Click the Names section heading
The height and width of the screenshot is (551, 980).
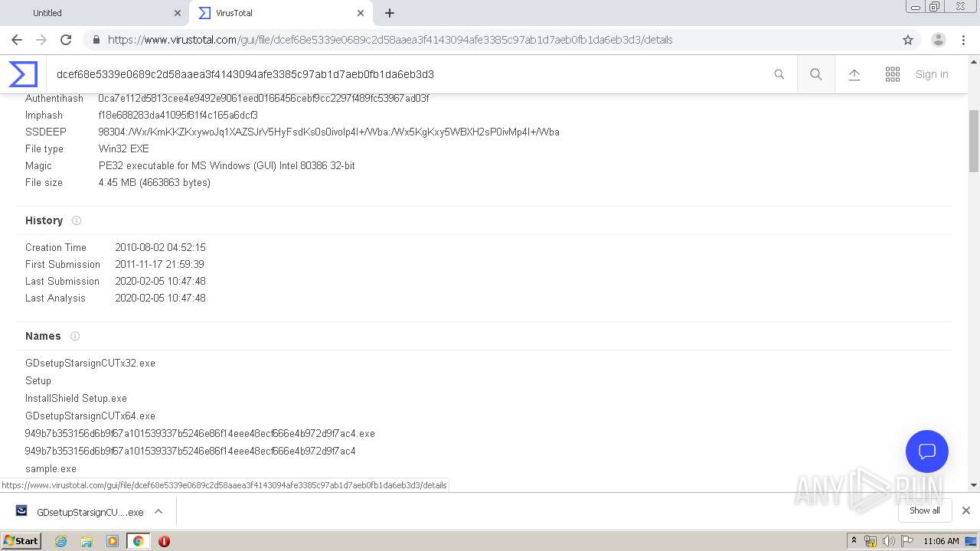(x=43, y=336)
